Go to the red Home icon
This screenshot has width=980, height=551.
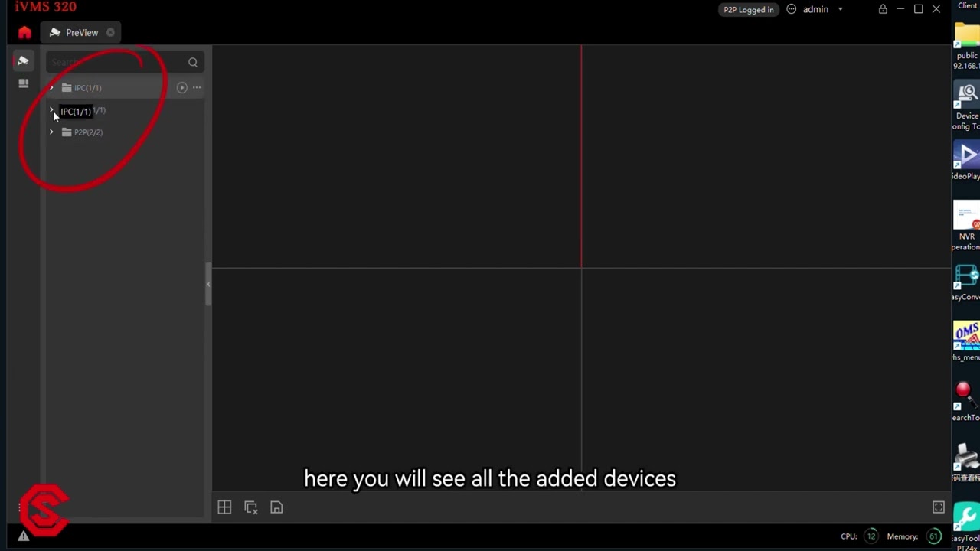coord(24,33)
